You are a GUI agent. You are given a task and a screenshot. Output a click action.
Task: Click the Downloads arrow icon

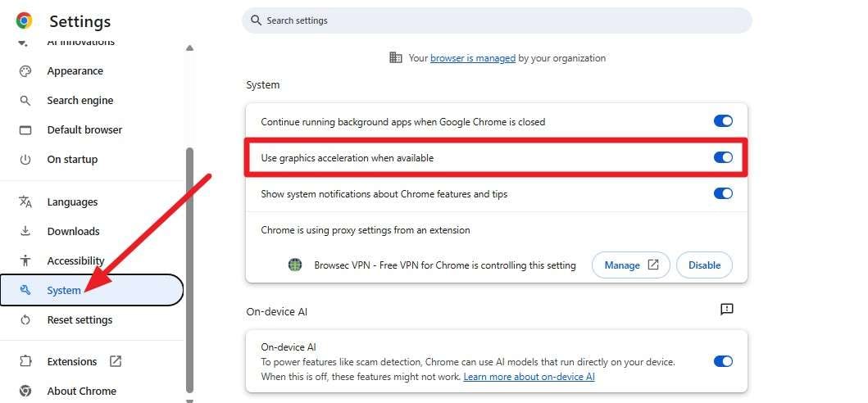point(25,231)
